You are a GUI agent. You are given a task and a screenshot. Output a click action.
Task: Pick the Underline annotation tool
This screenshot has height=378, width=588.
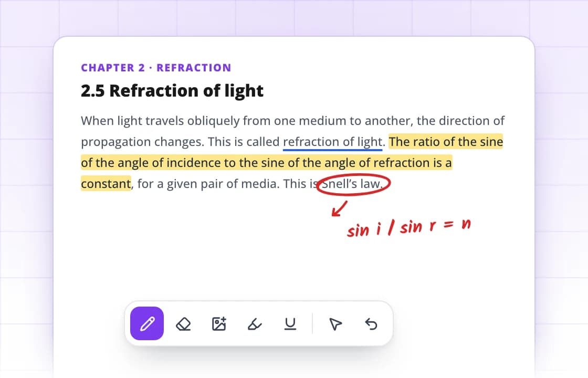click(x=290, y=323)
